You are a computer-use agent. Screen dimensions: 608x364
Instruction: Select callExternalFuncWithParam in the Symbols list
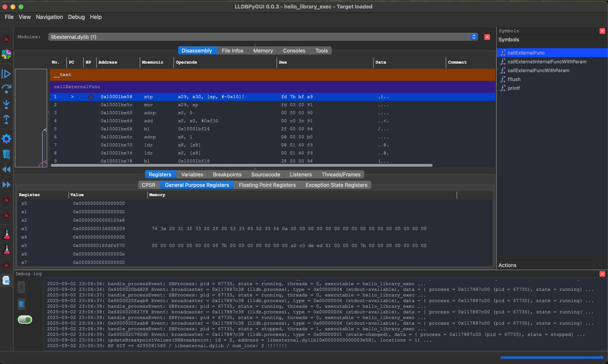click(538, 70)
